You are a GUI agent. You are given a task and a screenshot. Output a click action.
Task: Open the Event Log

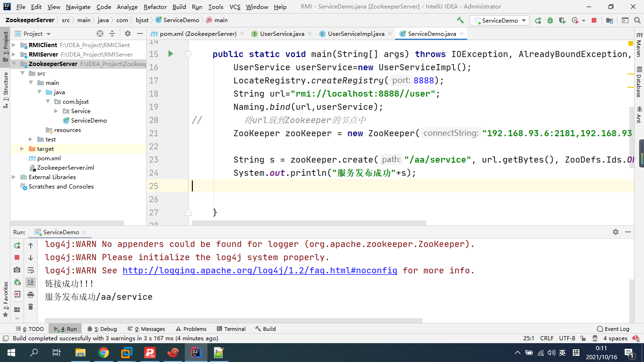[613, 329]
